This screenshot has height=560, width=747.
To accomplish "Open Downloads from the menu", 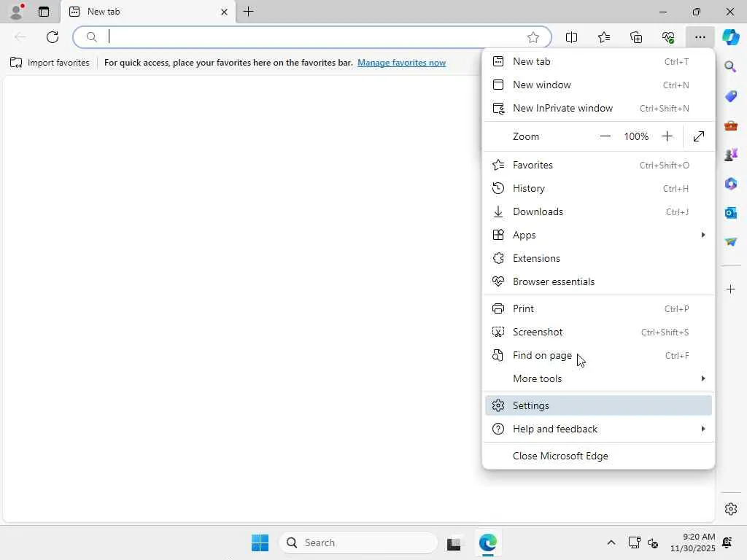I will click(598, 211).
